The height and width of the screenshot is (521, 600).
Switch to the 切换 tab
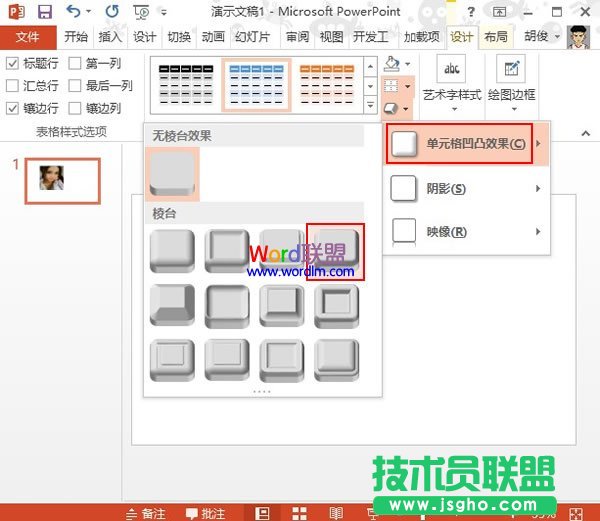click(x=179, y=37)
